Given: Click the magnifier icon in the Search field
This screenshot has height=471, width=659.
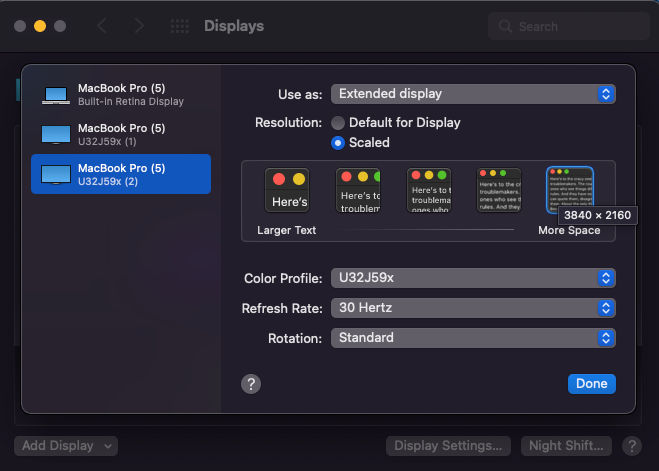Looking at the screenshot, I should tap(505, 26).
